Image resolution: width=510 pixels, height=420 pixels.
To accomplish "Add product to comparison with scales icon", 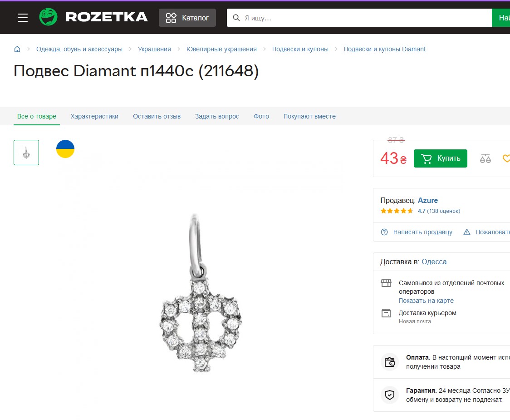I will (485, 158).
